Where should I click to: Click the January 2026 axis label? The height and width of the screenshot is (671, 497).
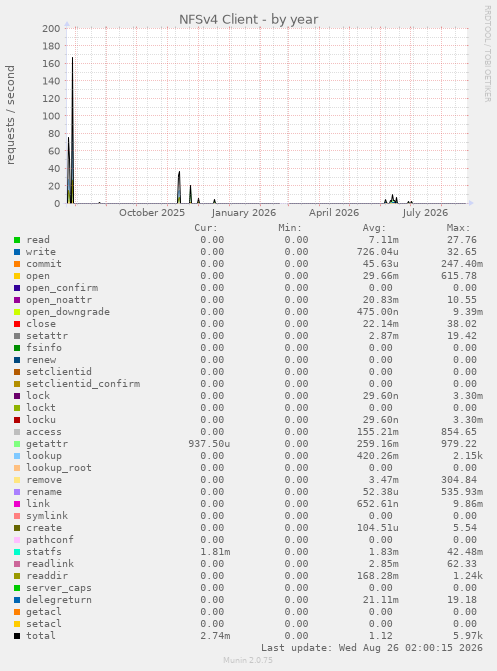coord(244,213)
